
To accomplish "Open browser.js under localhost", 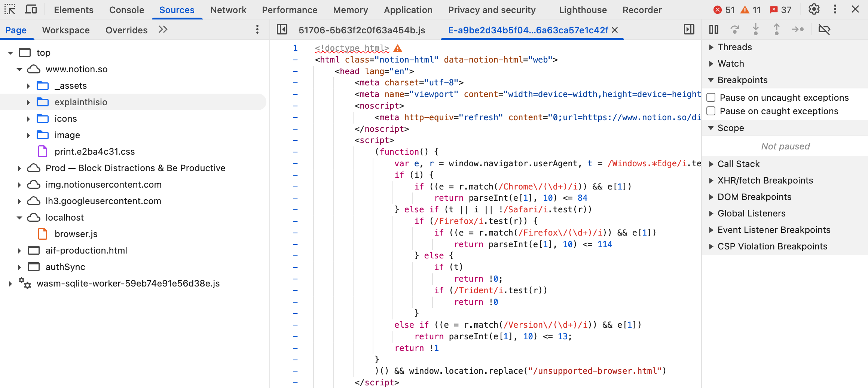I will tap(76, 234).
